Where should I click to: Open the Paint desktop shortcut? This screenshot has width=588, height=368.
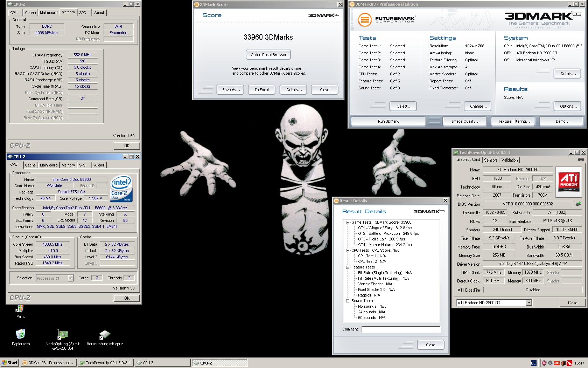click(20, 311)
